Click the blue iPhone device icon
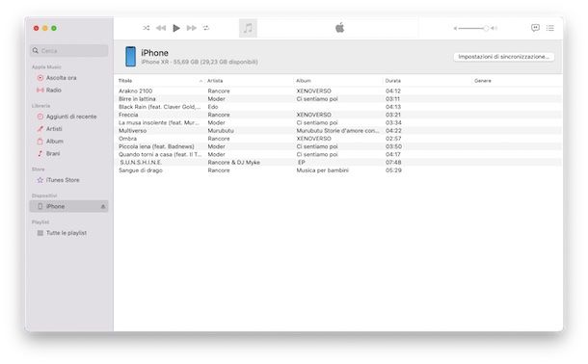 (x=130, y=57)
